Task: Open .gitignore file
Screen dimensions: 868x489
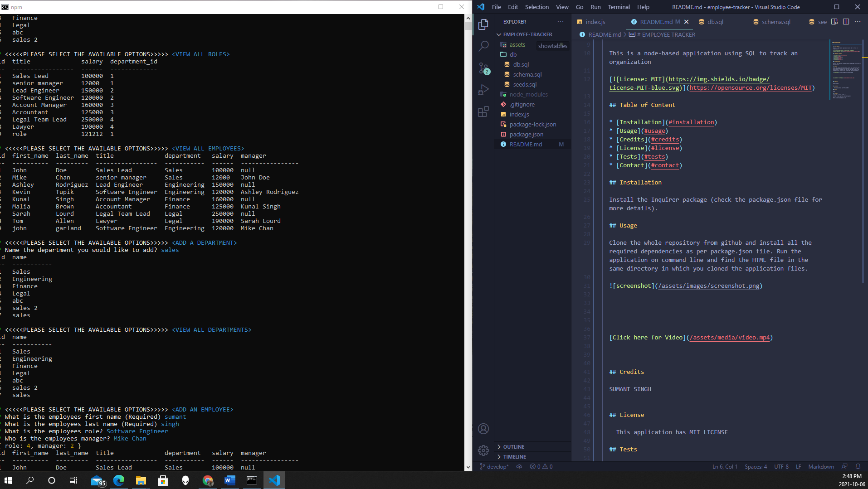Action: pyautogui.click(x=522, y=104)
